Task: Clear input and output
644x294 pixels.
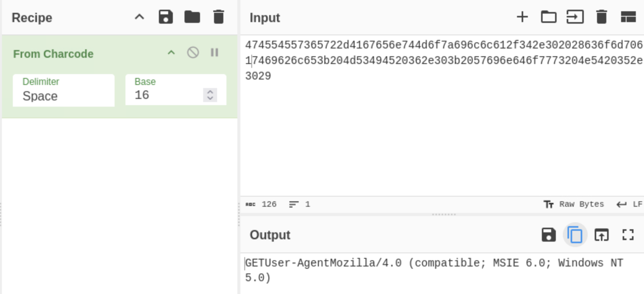Action: point(601,17)
